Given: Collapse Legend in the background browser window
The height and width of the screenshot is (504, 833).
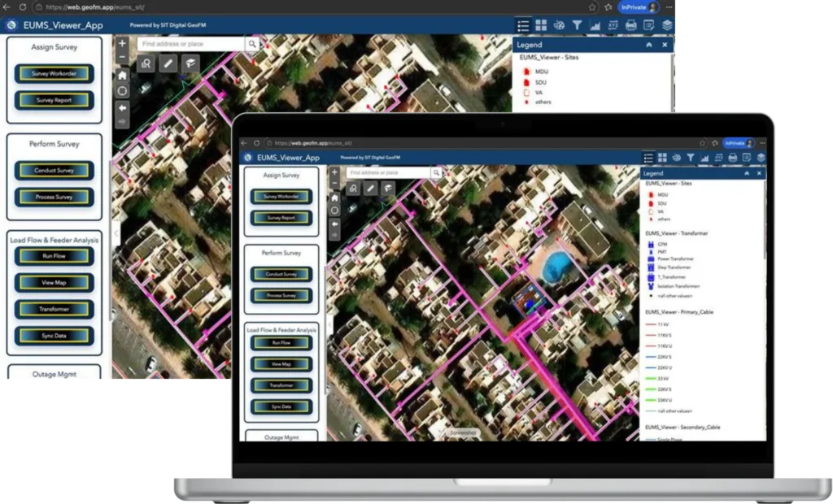Looking at the screenshot, I should (649, 45).
